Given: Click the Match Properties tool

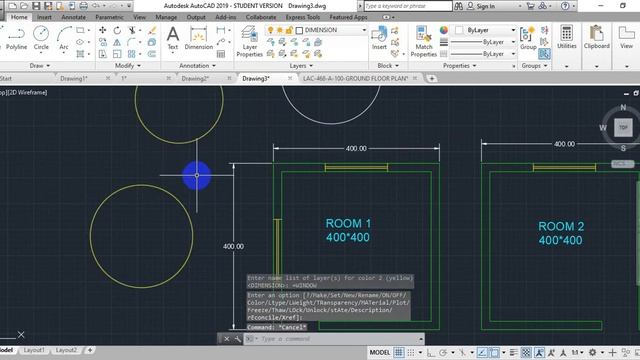Looking at the screenshot, I should tap(424, 41).
